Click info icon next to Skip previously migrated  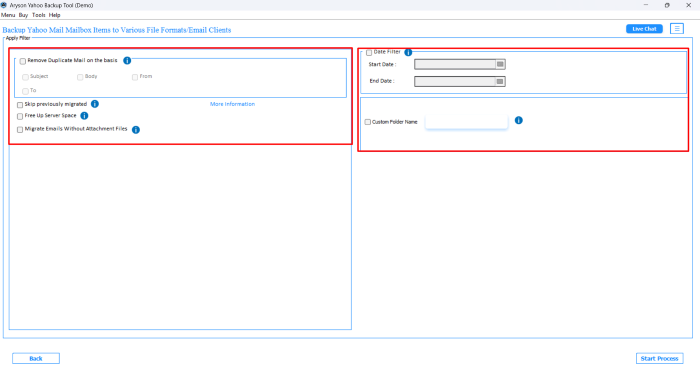coord(95,104)
